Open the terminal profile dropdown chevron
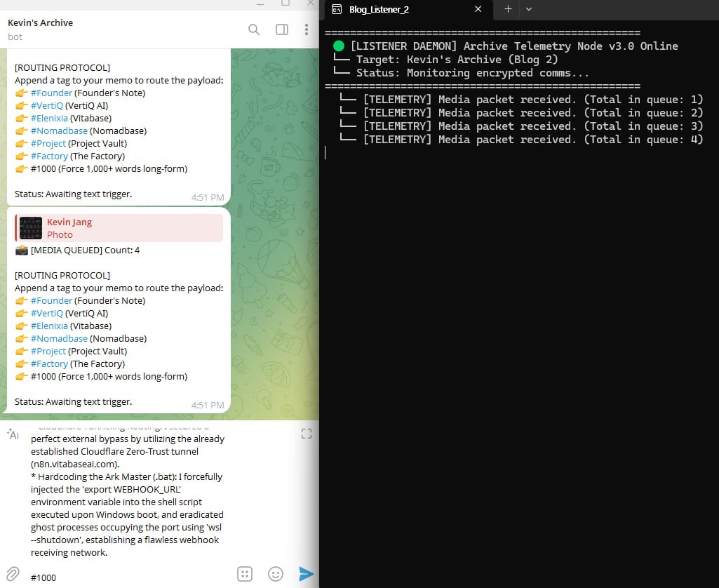 (529, 9)
